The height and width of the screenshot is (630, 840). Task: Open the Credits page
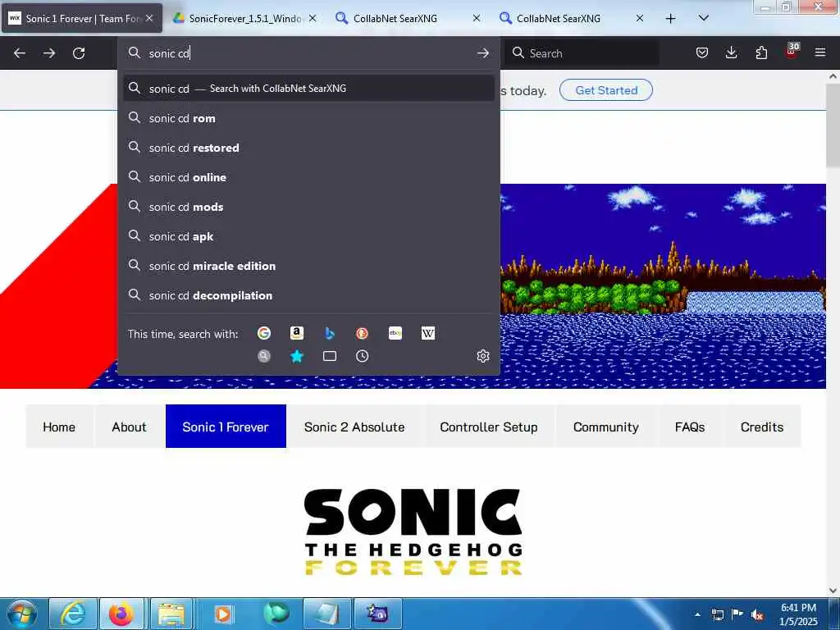click(x=762, y=427)
